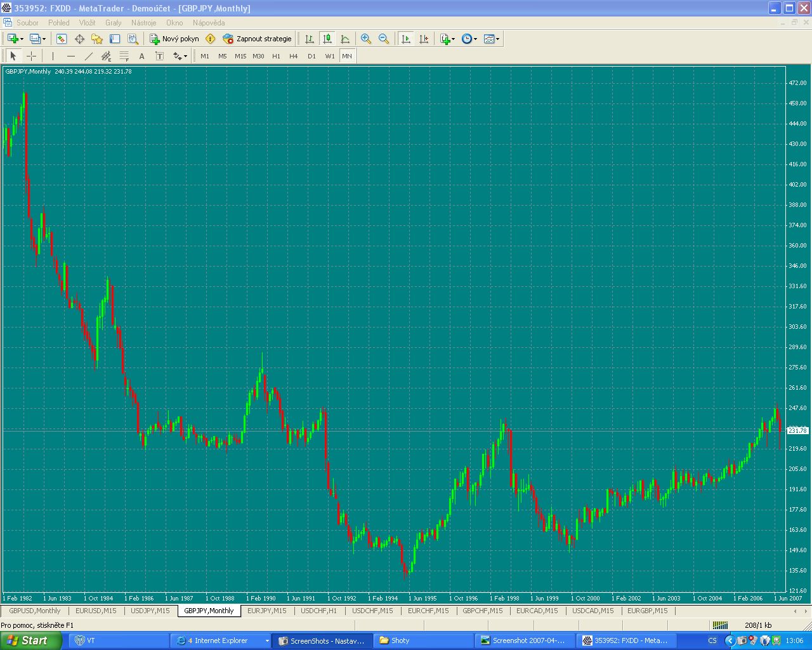
Task: Select the horizontal line drawing tool
Action: coord(70,56)
